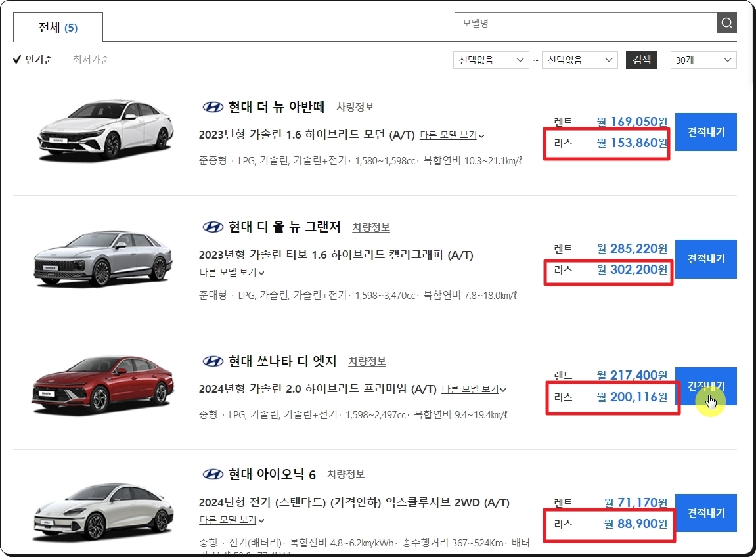Click the red 쏘나타 car thumbnail
The image size is (756, 557).
(103, 385)
